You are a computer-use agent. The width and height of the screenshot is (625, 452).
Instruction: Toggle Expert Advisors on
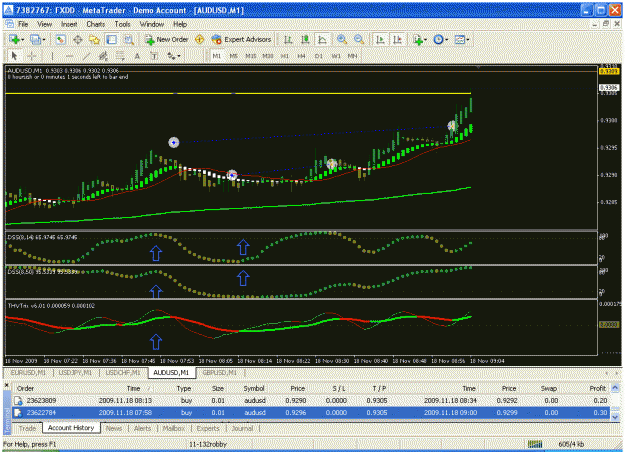[242, 39]
